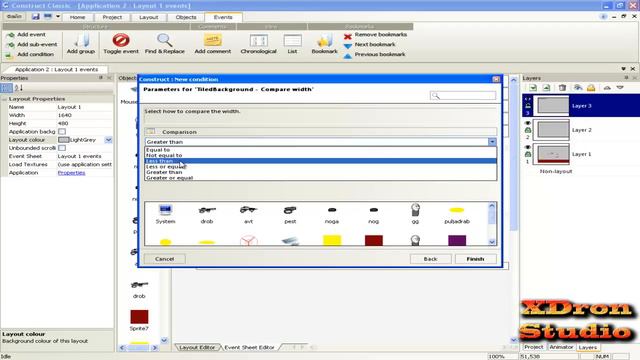Click the search field in the dialog

463,96
